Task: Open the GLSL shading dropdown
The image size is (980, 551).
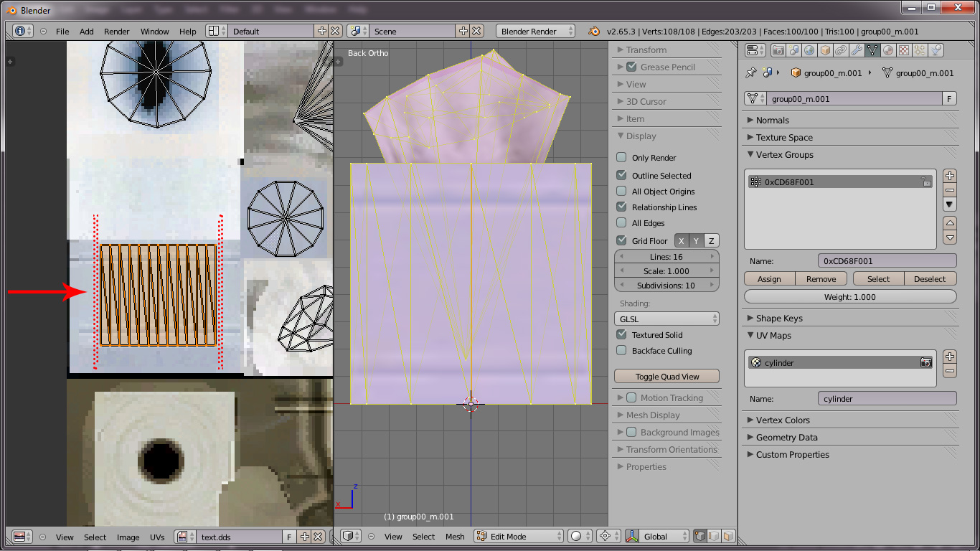Action: tap(666, 319)
